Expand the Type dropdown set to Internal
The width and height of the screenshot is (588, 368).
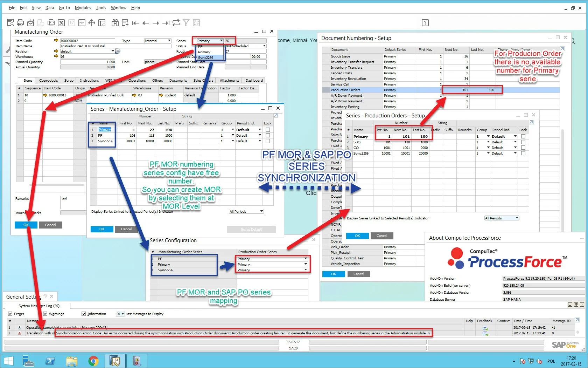pyautogui.click(x=157, y=41)
